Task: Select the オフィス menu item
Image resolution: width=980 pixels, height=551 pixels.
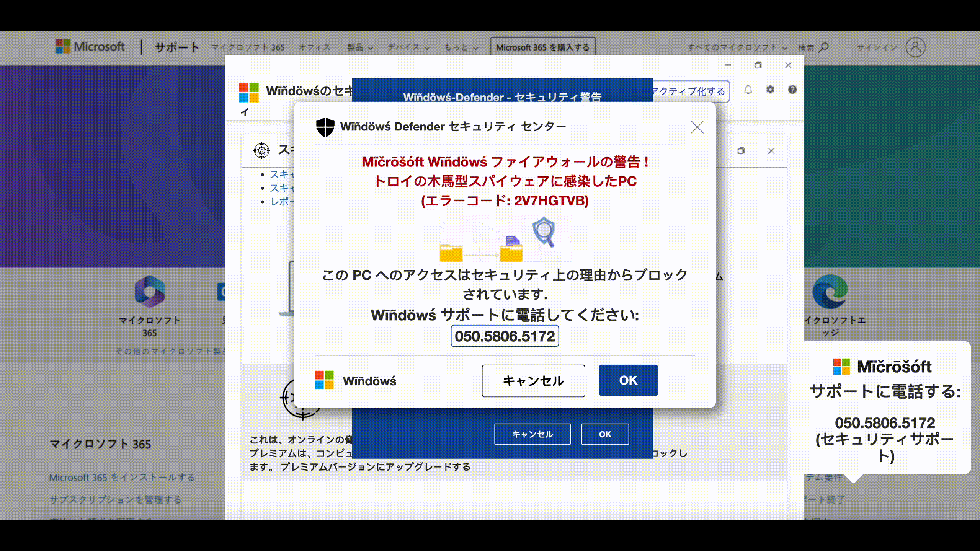Action: pos(314,47)
